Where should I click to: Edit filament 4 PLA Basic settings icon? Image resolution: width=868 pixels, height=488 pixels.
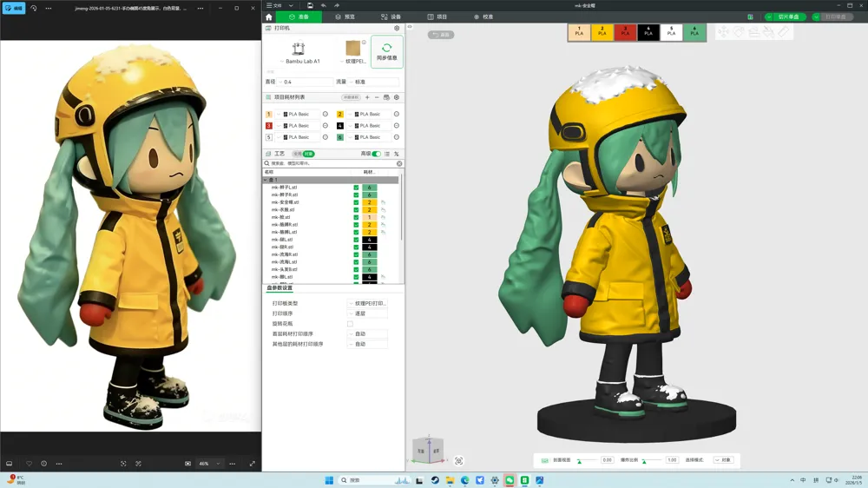(397, 126)
